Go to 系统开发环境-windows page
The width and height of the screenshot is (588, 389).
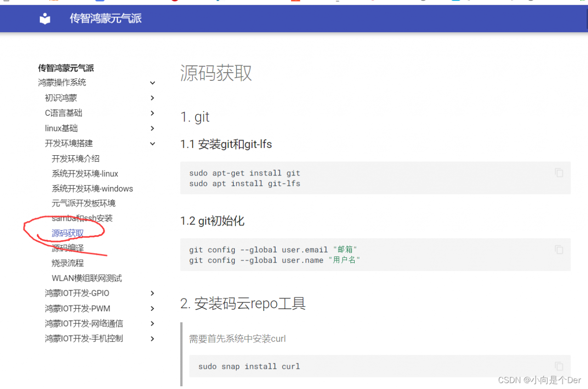tap(92, 188)
